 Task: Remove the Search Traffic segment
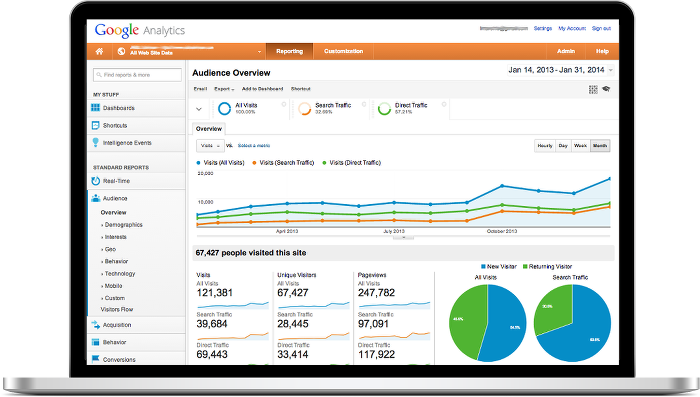(x=364, y=104)
